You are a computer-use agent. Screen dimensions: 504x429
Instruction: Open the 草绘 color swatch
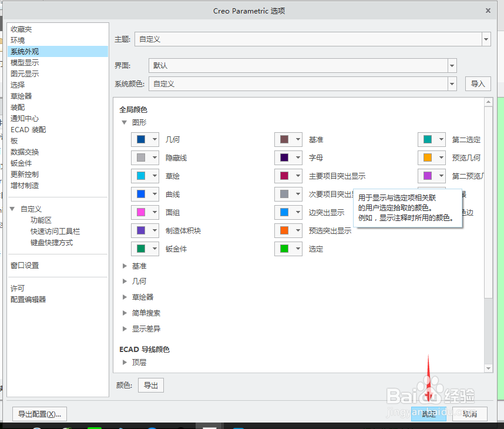[145, 176]
